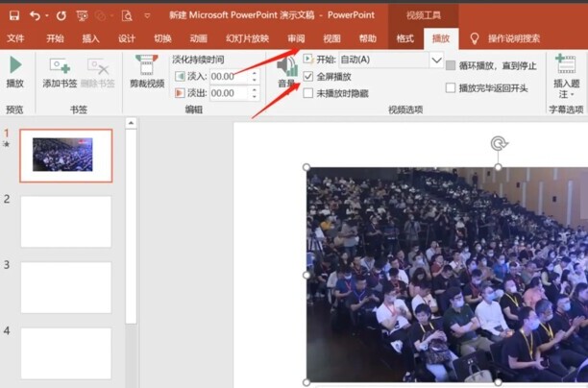Click the Print Preview icon in quick access toolbar
Image resolution: width=588 pixels, height=388 pixels.
coord(127,15)
